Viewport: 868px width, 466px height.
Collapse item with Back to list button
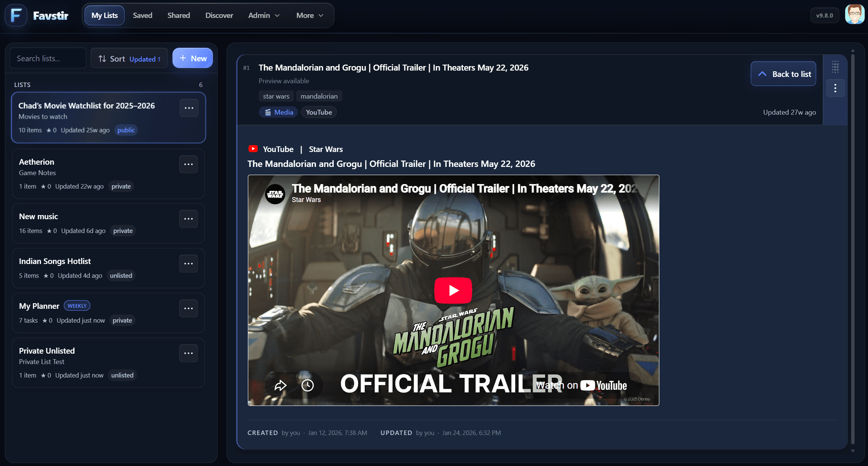tap(783, 74)
